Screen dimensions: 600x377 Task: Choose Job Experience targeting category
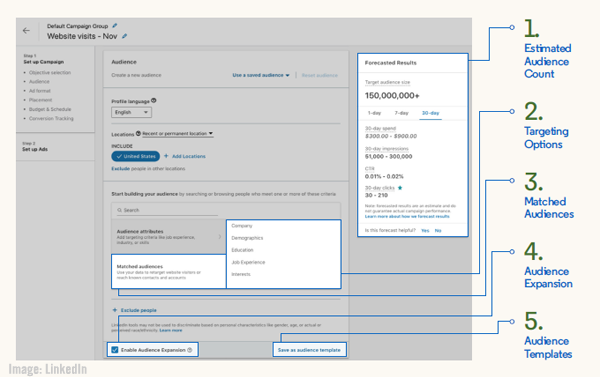click(x=248, y=262)
